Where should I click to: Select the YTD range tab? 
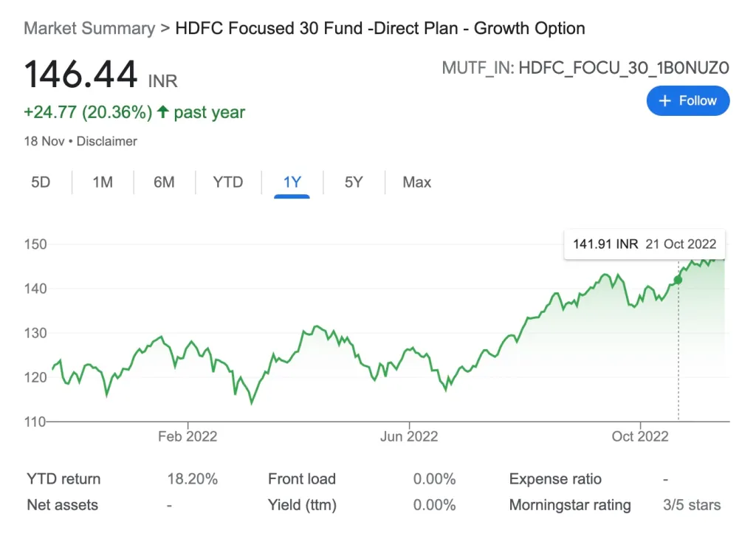[227, 182]
